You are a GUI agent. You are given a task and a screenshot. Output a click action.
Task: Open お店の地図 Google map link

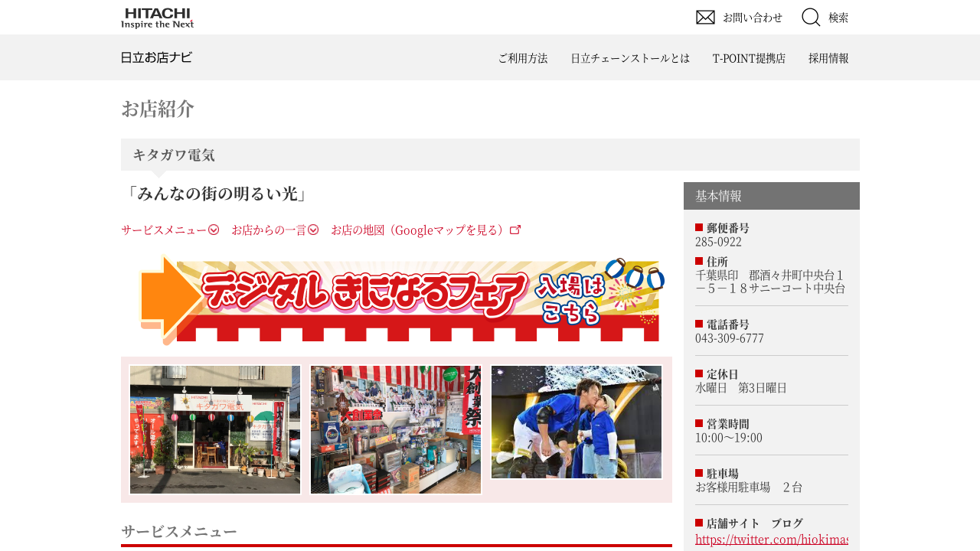tap(420, 230)
